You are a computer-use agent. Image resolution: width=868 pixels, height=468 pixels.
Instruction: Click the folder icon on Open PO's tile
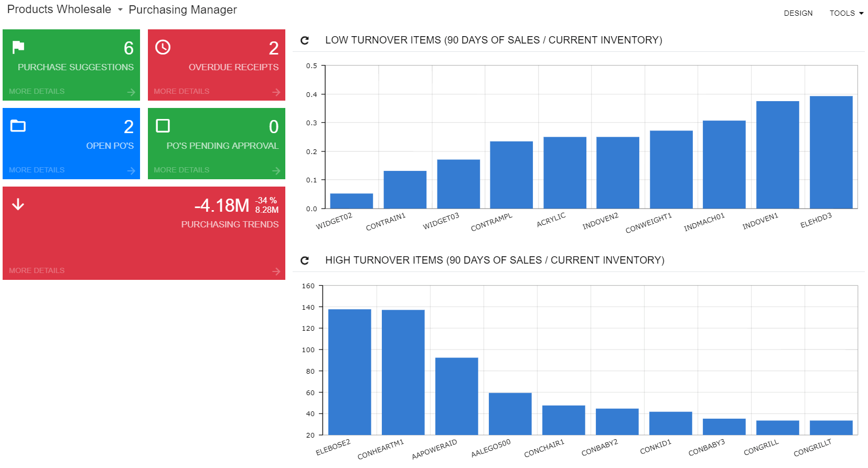click(18, 126)
